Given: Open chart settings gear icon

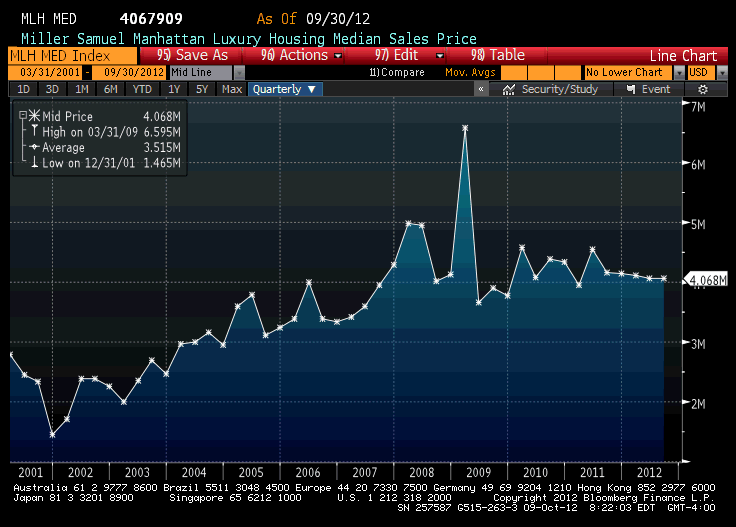Looking at the screenshot, I should tap(703, 89).
